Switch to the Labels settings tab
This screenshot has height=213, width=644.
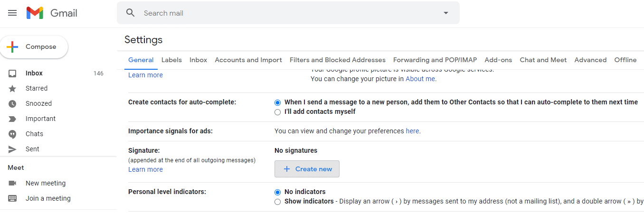tap(171, 60)
